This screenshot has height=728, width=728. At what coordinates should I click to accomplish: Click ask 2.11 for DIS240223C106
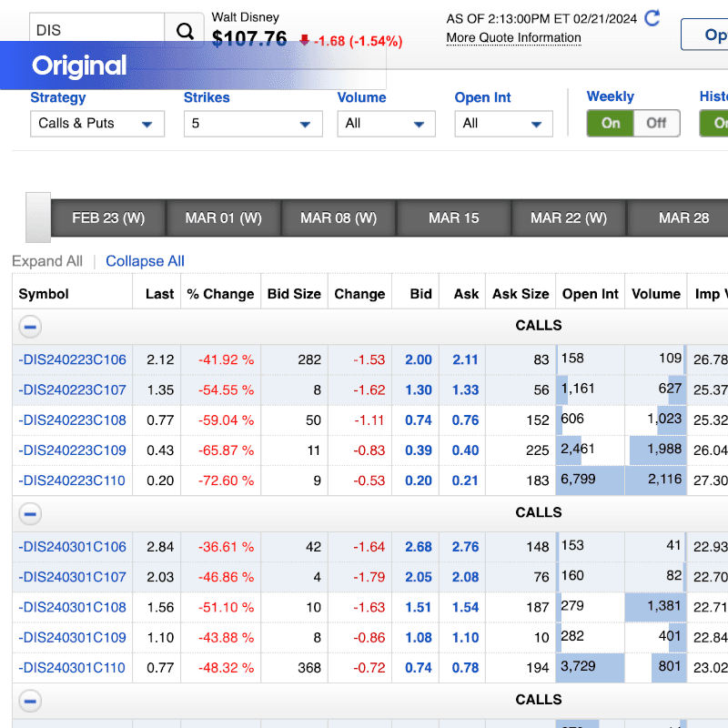click(465, 359)
